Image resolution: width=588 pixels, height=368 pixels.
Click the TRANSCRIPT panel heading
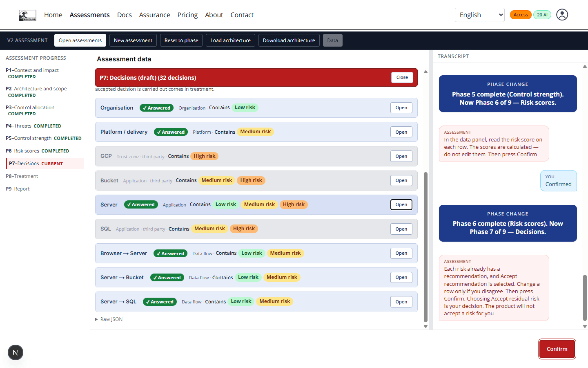click(x=453, y=56)
